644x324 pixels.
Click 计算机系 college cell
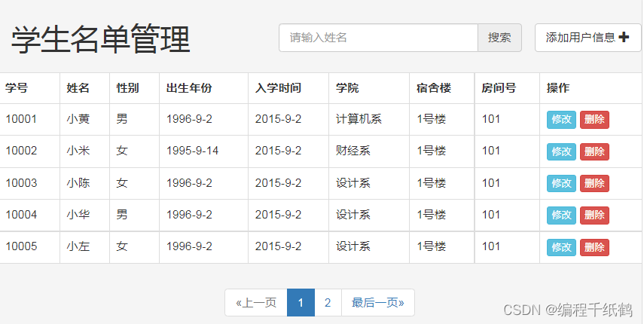359,119
